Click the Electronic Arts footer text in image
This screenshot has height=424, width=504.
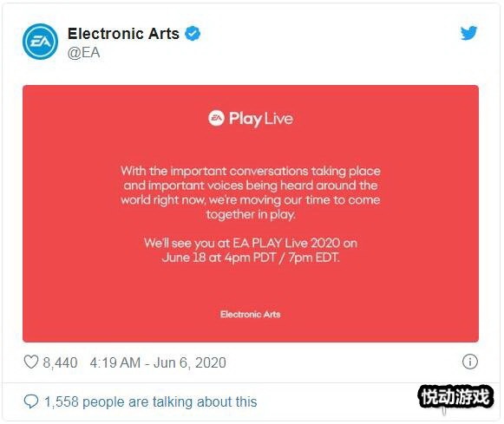pos(251,314)
